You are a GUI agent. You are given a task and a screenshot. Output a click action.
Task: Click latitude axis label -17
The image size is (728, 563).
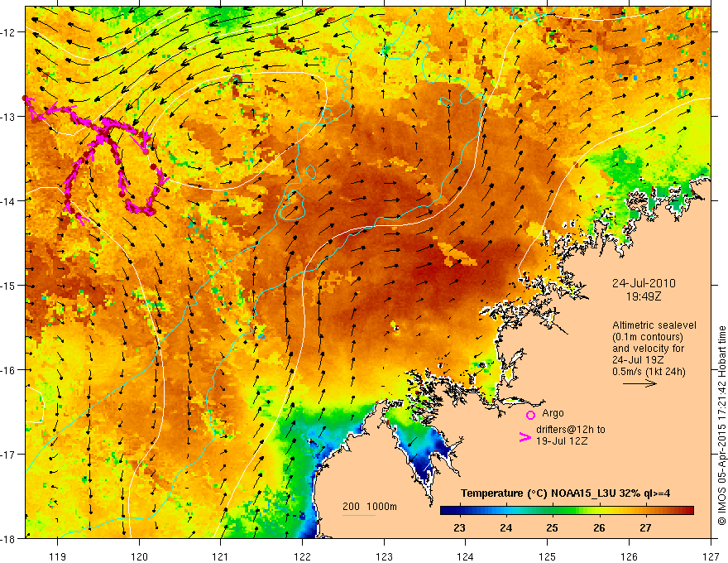click(10, 455)
